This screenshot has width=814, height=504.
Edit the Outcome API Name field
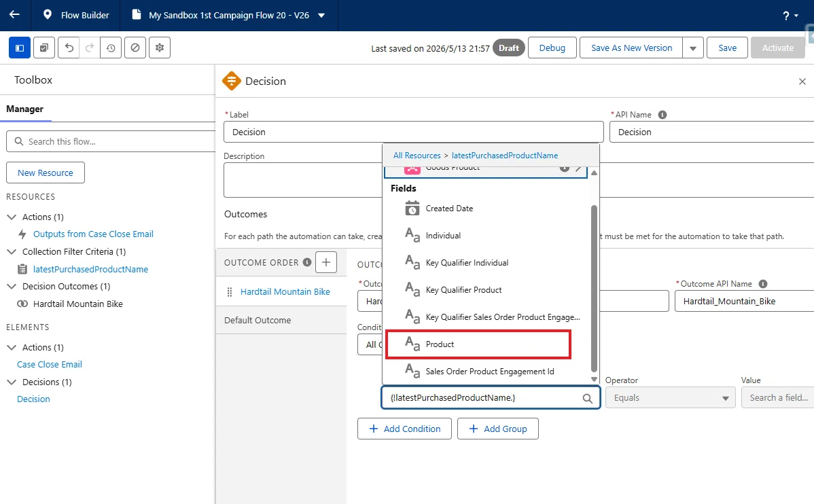744,301
